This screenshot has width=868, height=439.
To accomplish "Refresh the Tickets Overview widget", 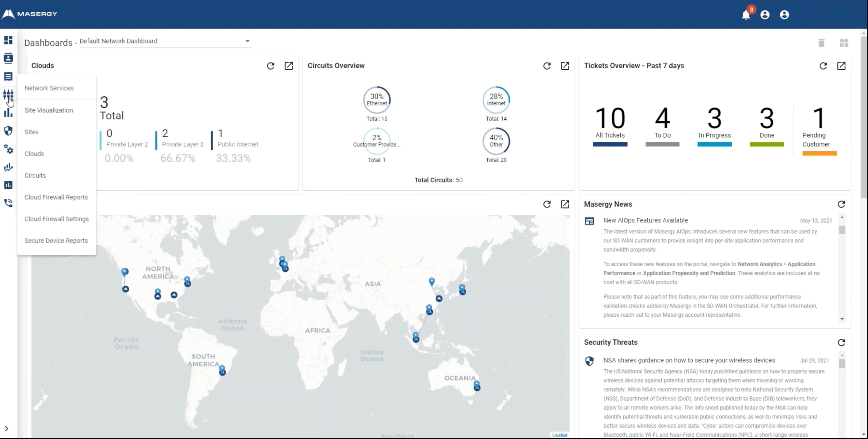I will pyautogui.click(x=823, y=66).
